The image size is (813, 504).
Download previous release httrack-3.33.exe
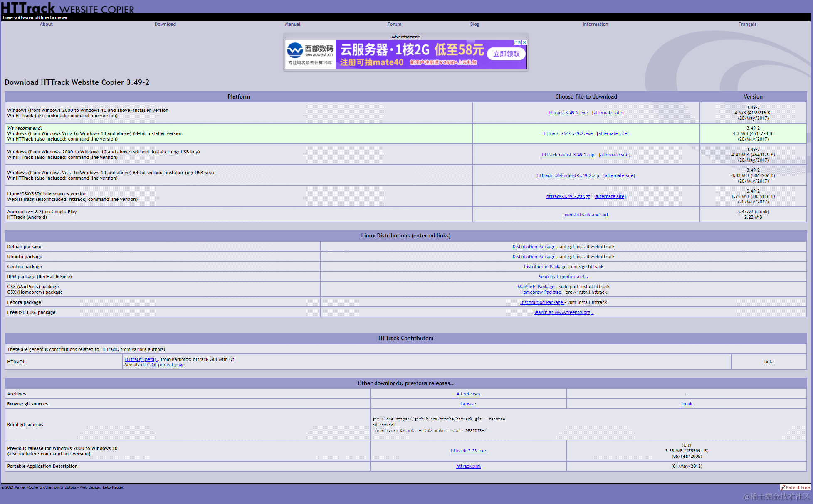[x=468, y=451]
